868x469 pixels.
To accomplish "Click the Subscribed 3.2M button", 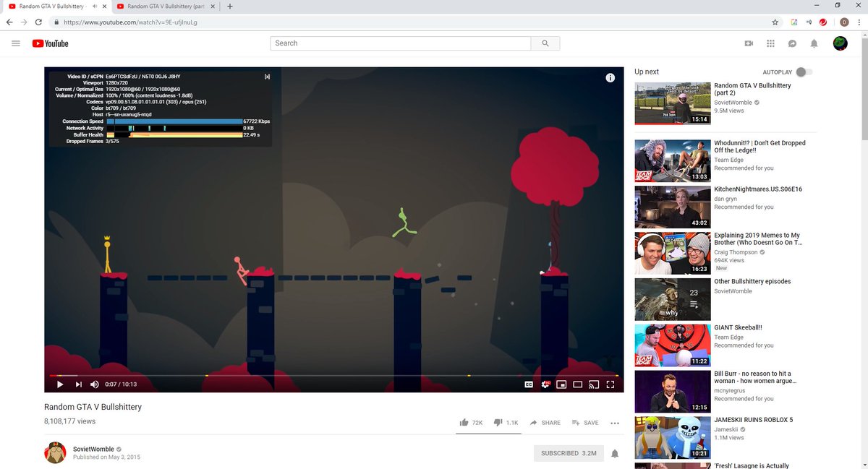I will click(569, 453).
